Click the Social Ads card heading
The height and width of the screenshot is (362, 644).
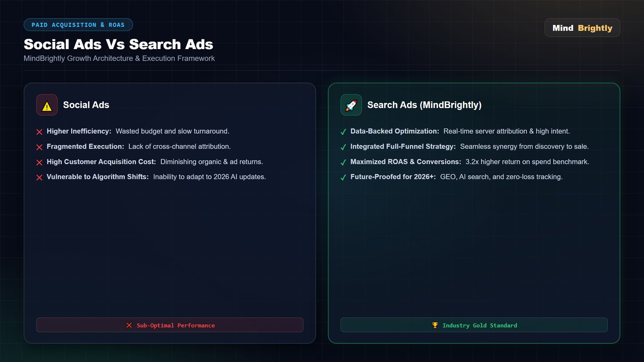click(86, 105)
